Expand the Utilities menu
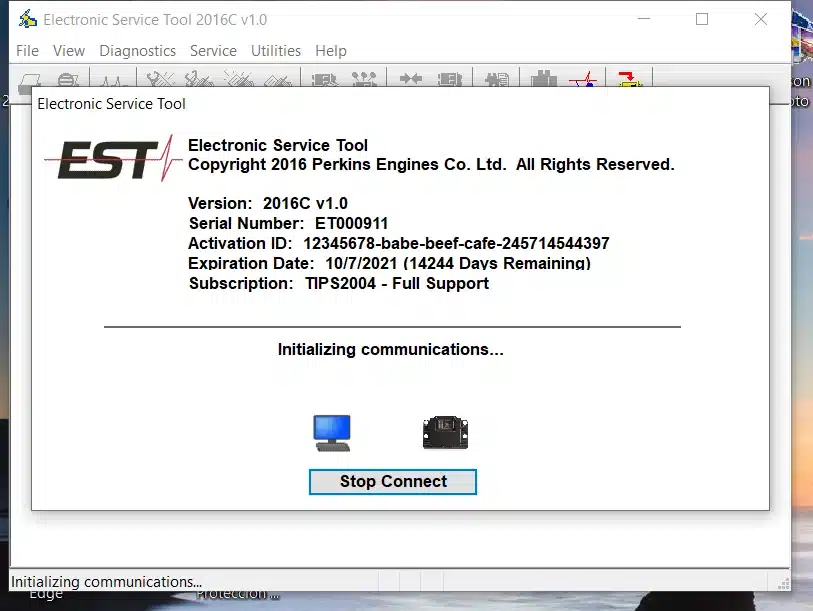This screenshot has width=813, height=611. (x=276, y=51)
